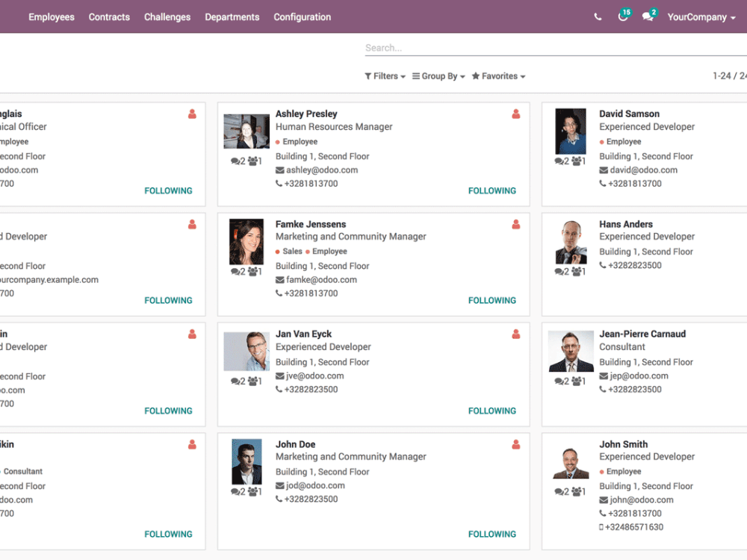Open activities clock icon showing 15 notifications
This screenshot has width=747, height=560.
click(x=624, y=16)
